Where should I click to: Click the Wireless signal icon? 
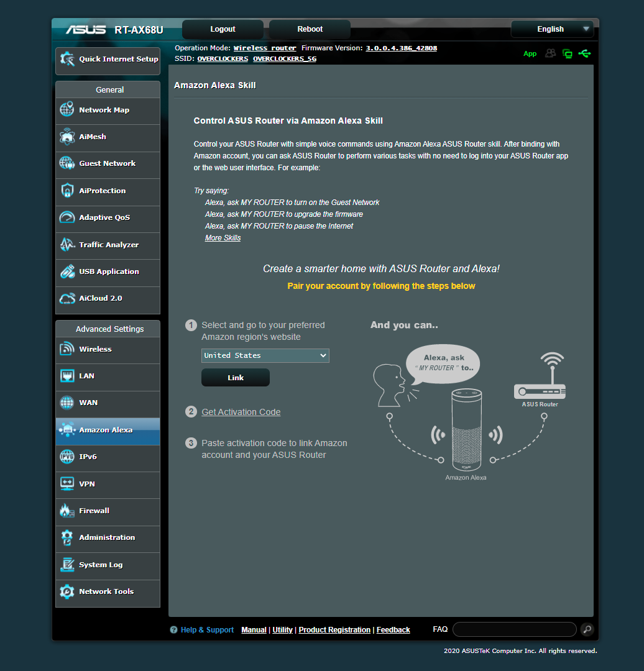tap(67, 349)
